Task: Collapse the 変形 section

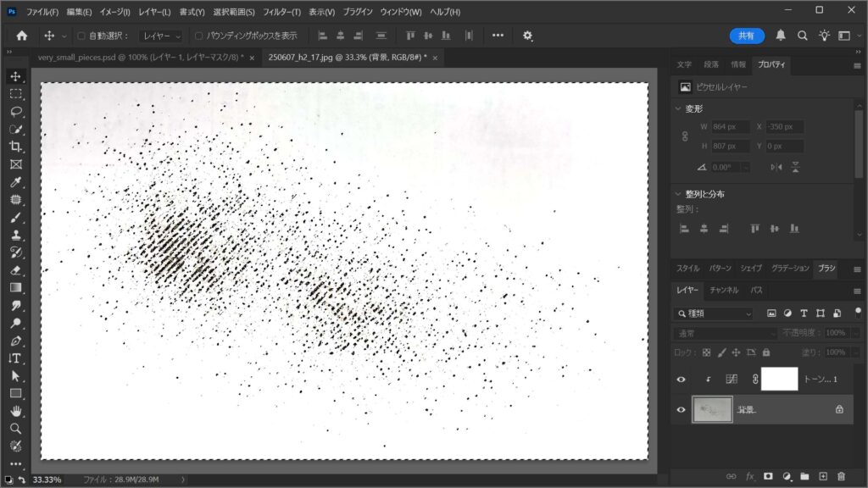Action: [678, 108]
